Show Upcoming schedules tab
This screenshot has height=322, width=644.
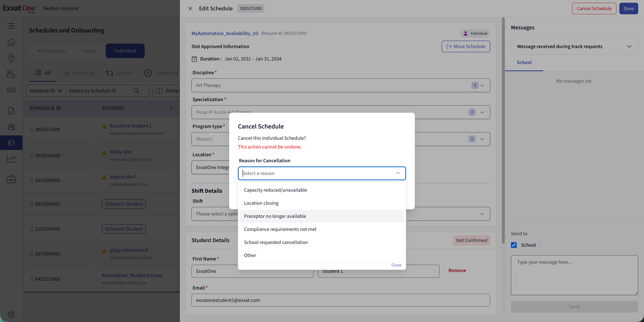[79, 73]
